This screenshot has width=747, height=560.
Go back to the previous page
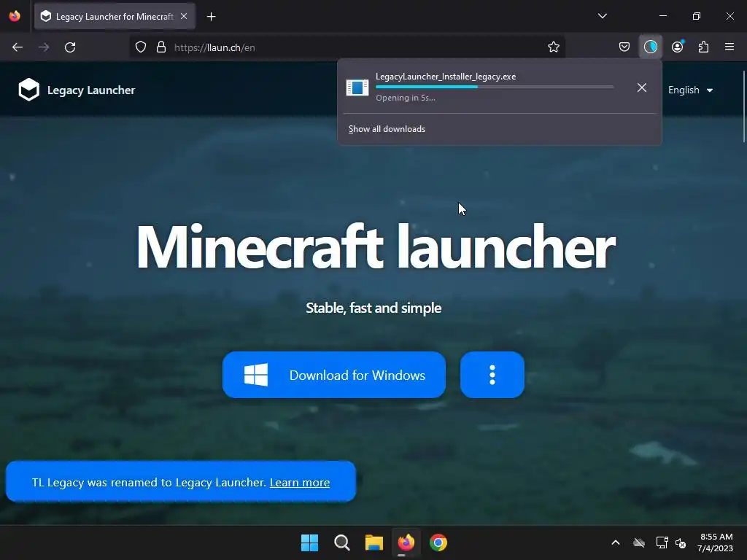pyautogui.click(x=18, y=47)
